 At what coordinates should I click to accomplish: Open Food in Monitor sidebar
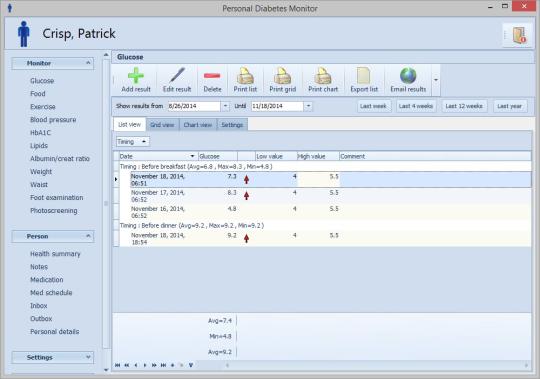(x=38, y=94)
